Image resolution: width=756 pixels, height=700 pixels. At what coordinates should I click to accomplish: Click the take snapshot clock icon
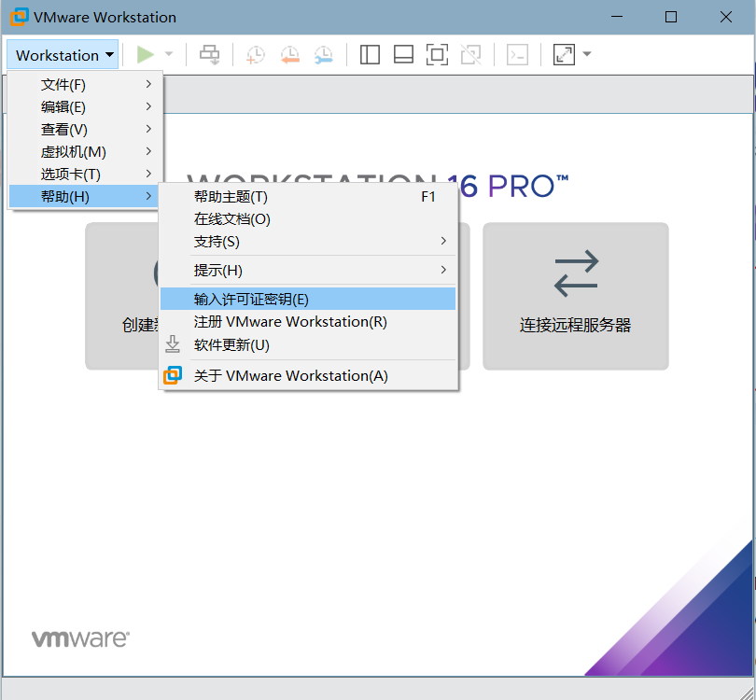[x=255, y=54]
